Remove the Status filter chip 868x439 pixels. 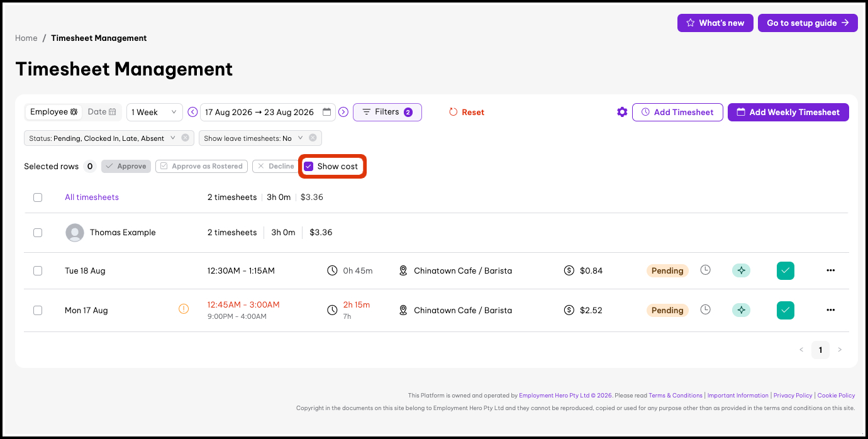tap(185, 138)
